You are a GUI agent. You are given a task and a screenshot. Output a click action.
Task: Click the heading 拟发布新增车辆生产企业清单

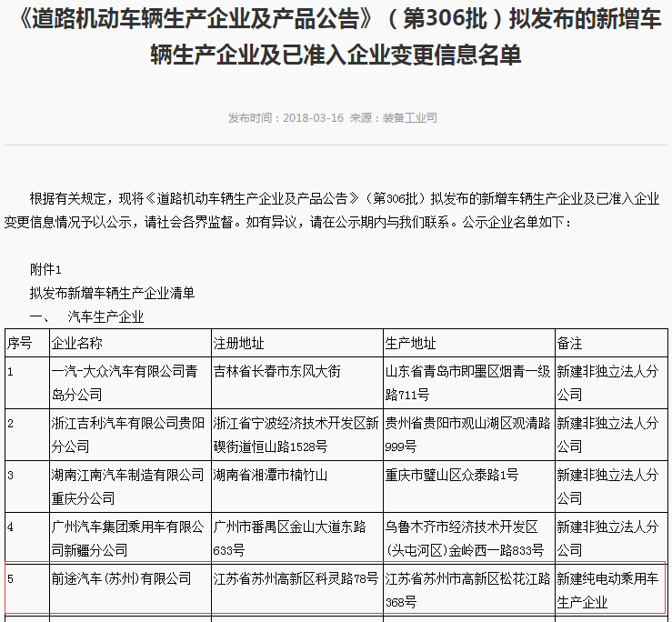pos(112,293)
